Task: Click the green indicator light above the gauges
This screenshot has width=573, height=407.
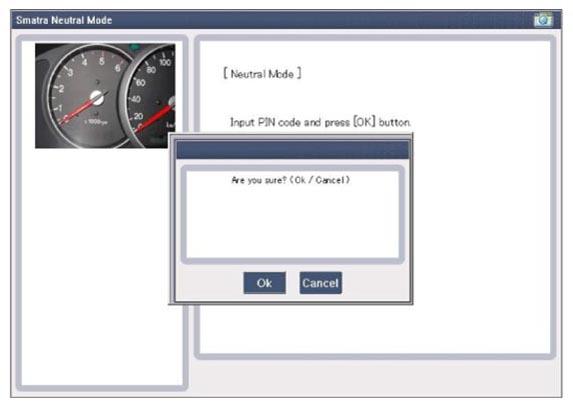Action: click(x=135, y=47)
